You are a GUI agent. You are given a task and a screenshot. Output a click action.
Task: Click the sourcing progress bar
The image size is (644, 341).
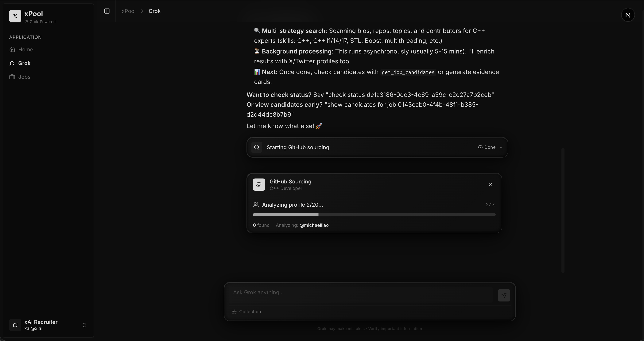(374, 215)
